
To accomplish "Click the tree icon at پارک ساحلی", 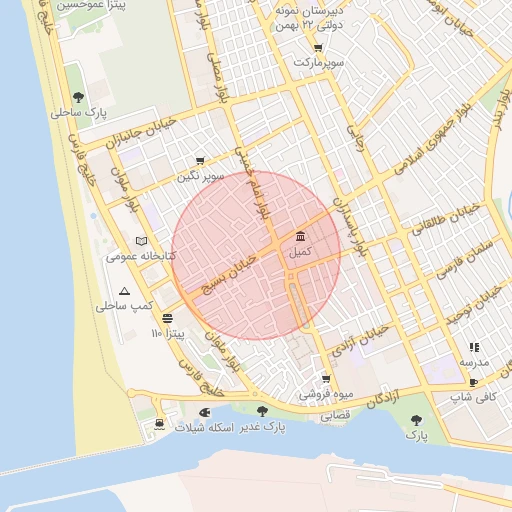I will 78,97.
